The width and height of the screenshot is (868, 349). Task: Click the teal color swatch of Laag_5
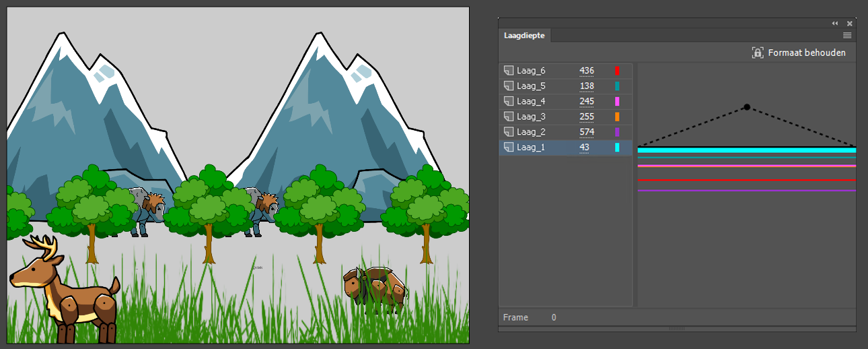[x=617, y=86]
